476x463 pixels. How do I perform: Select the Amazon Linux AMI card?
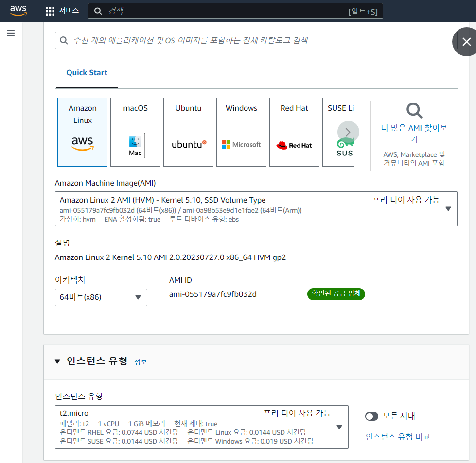point(82,132)
